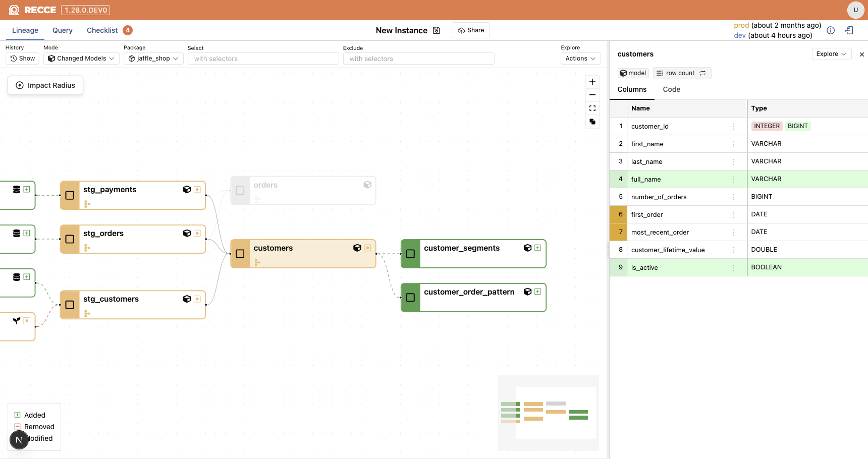Screen dimensions: 868x459
Task: Switch to the Query tab
Action: (63, 30)
